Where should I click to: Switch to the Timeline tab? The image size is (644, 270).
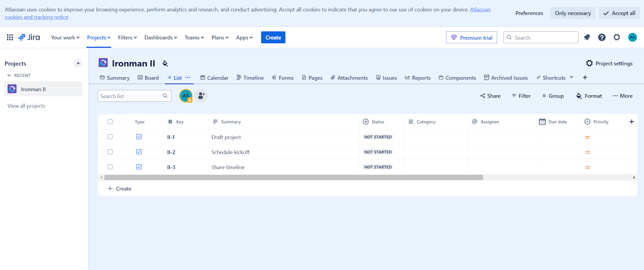coord(250,78)
